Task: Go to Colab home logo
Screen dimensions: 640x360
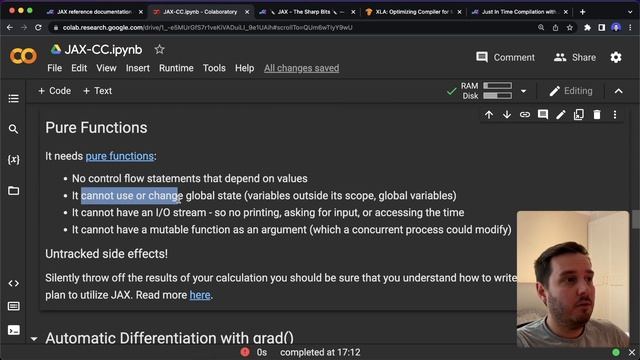Action: point(23,56)
